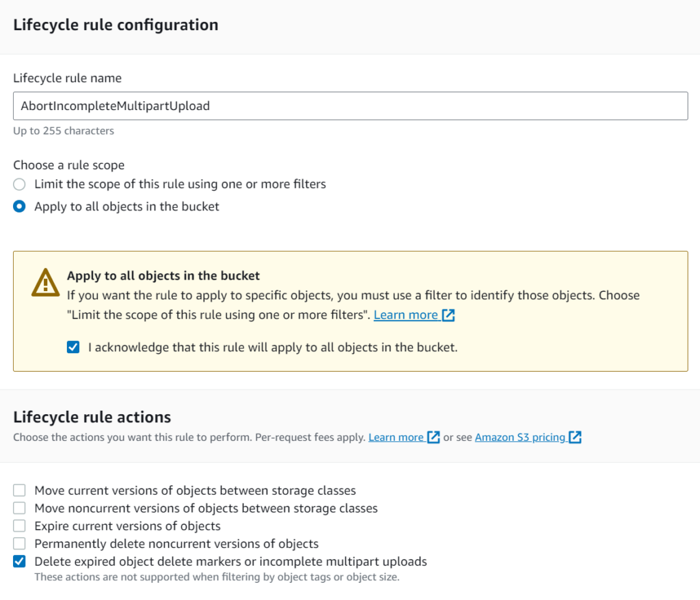The image size is (700, 600).
Task: Open Learn more link in the warning box
Action: (405, 315)
